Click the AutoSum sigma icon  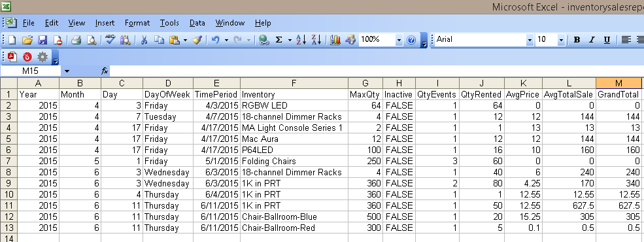[279, 40]
